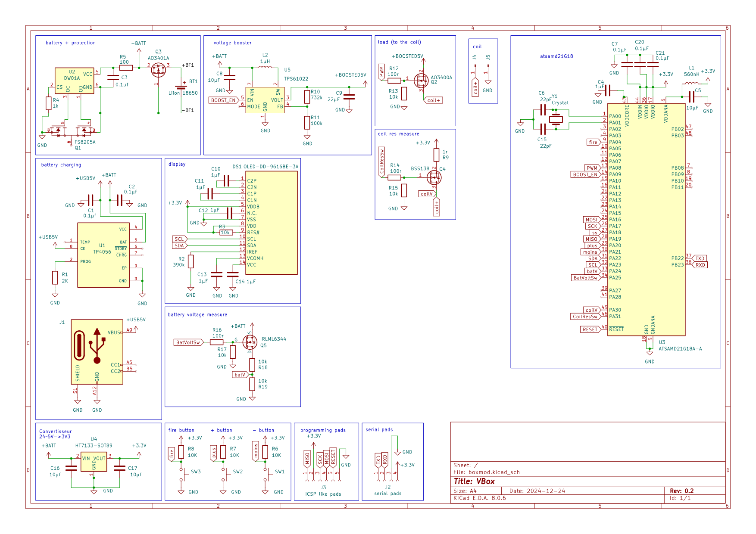756x534 pixels.
Task: Select the RXD label at PB23
Action: pyautogui.click(x=700, y=265)
